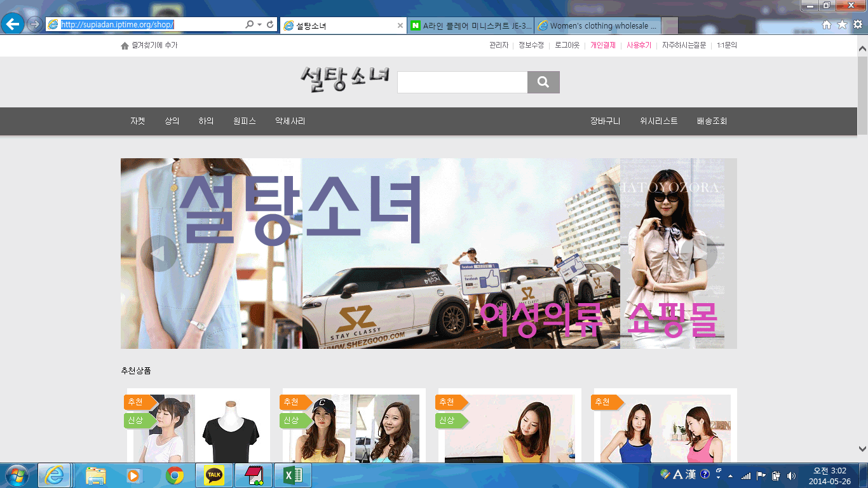Open the 사용후기 link
Screen dimensions: 868x488
pos(639,45)
